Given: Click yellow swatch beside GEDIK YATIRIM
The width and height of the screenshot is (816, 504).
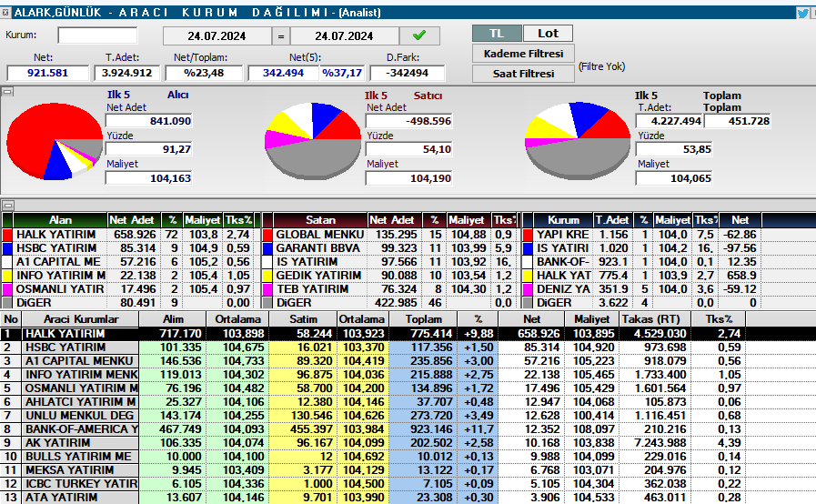Looking at the screenshot, I should (267, 276).
